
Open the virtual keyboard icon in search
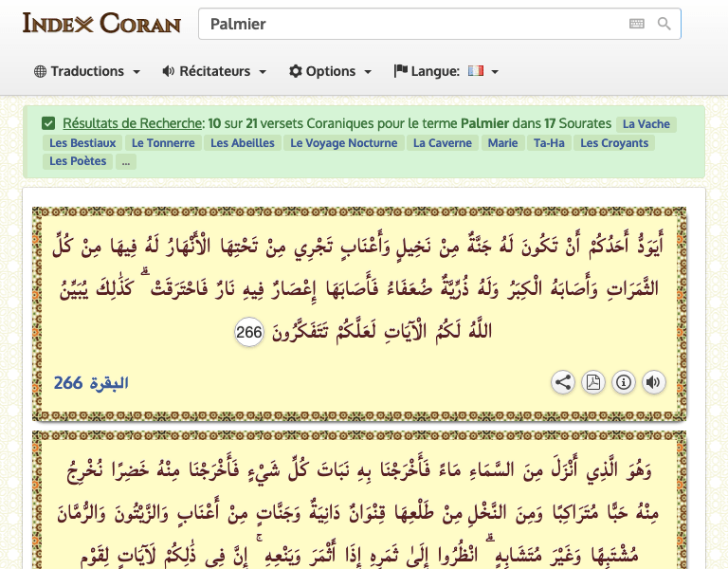(636, 24)
